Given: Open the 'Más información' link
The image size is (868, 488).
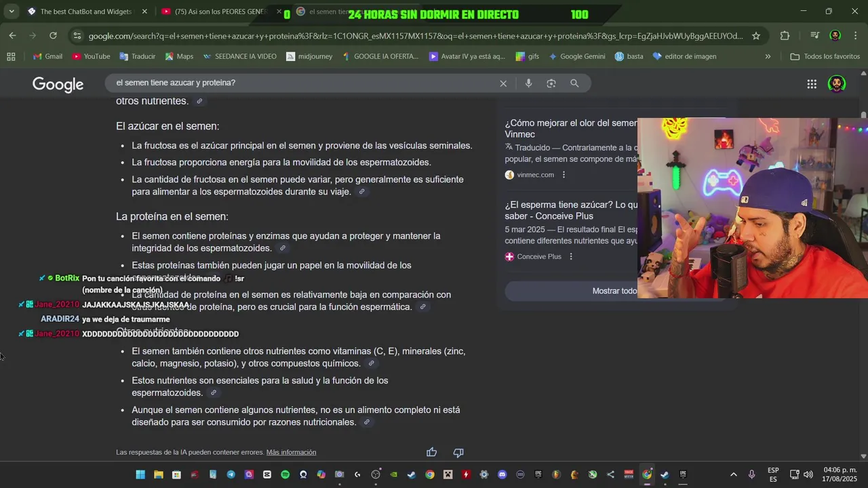Looking at the screenshot, I should [x=291, y=452].
